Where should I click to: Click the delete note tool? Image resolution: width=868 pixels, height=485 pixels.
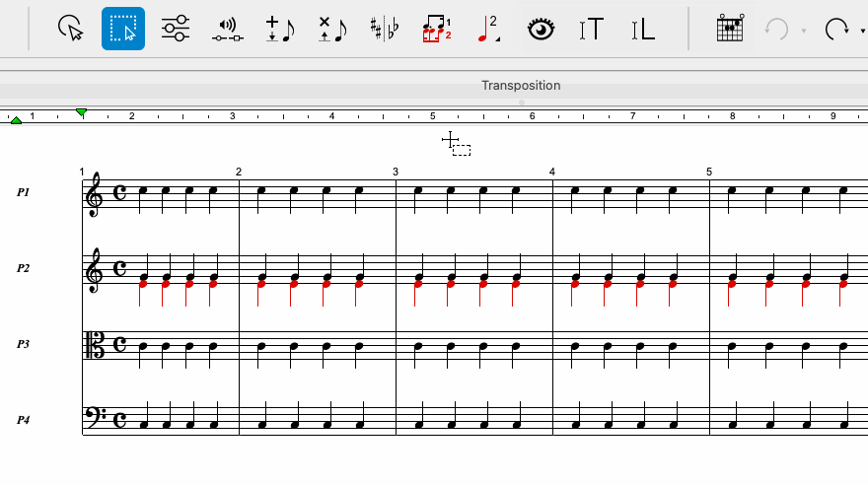[332, 30]
